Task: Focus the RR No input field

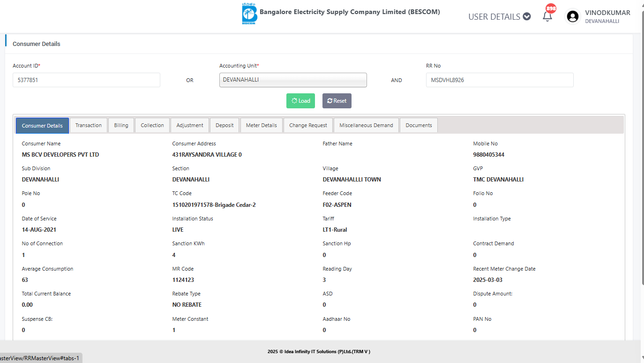Action: (x=500, y=80)
